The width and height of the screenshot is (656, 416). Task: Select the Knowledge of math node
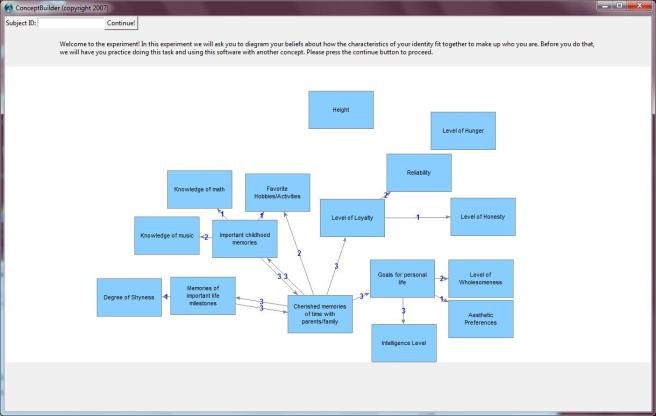click(199, 189)
